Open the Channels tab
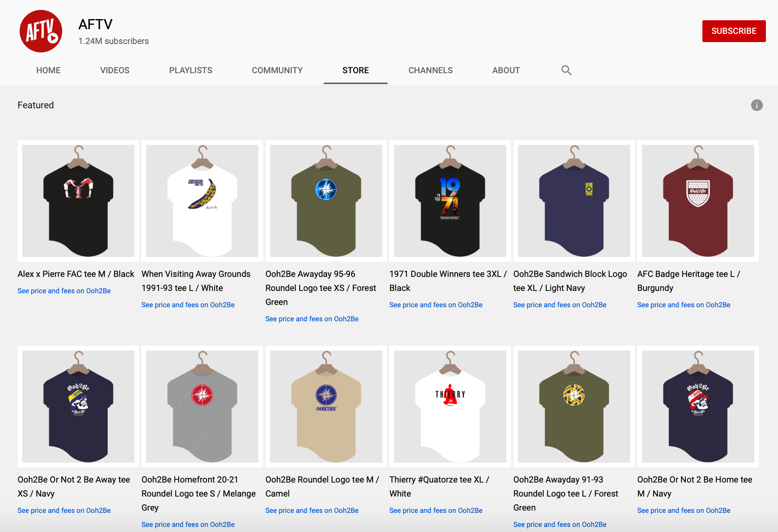 pos(430,70)
